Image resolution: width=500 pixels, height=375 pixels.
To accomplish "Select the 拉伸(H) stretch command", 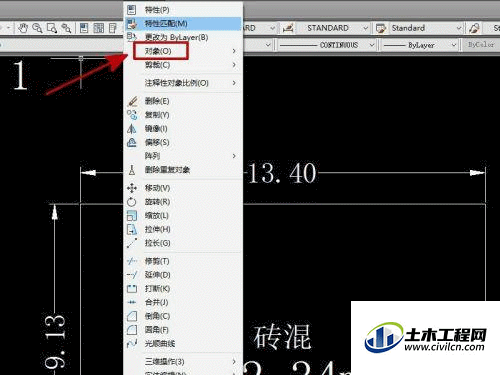I will pyautogui.click(x=183, y=229).
